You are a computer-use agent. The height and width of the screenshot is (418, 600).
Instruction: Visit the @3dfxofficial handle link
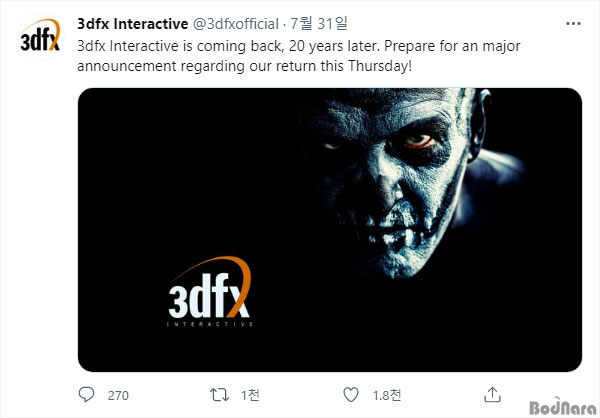(x=236, y=24)
